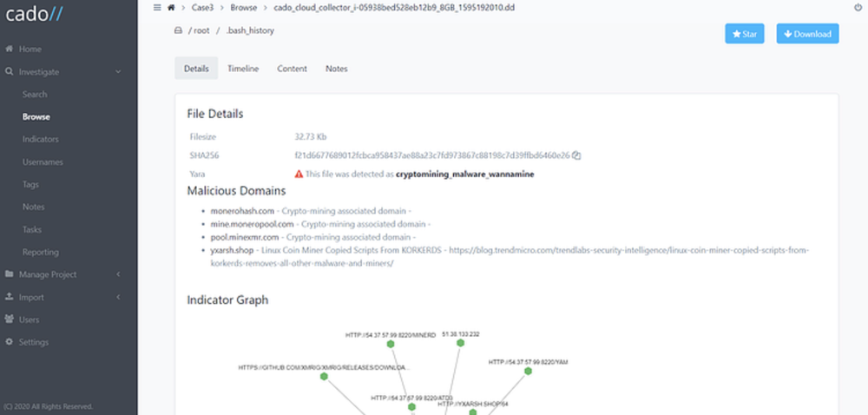
Task: Select the 51.38.133.232 graph node
Action: click(460, 343)
